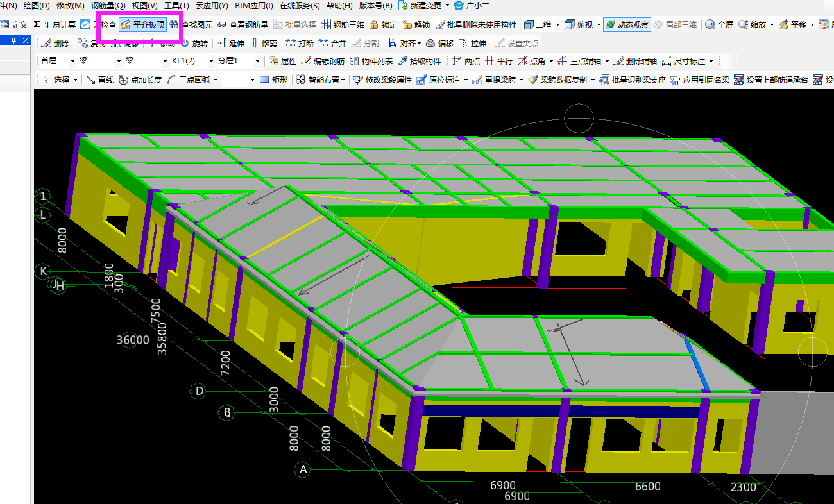The image size is (834, 504).
Task: Open the 钢筋量(Q) menu
Action: [108, 6]
